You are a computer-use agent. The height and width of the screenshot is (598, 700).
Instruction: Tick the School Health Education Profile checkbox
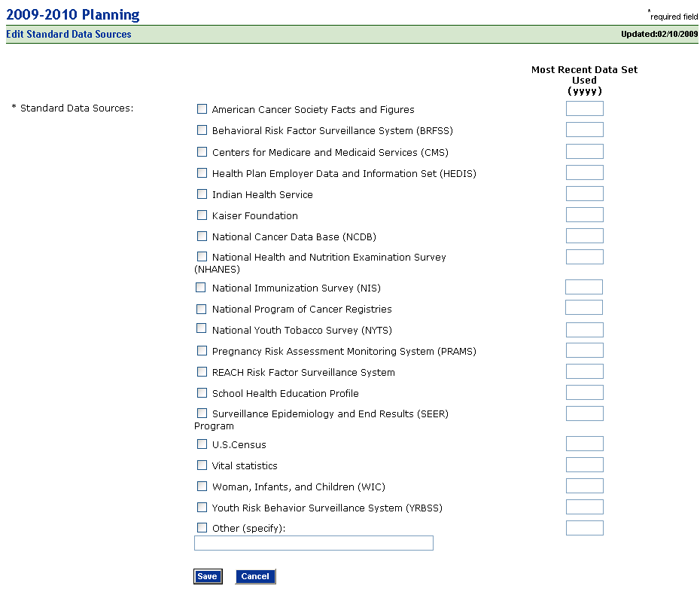coord(202,392)
